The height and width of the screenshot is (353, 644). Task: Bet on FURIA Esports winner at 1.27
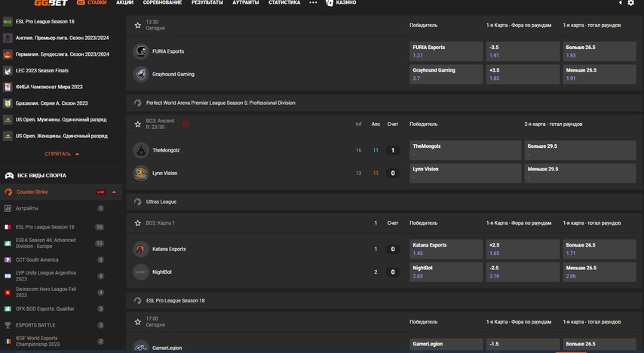(446, 51)
